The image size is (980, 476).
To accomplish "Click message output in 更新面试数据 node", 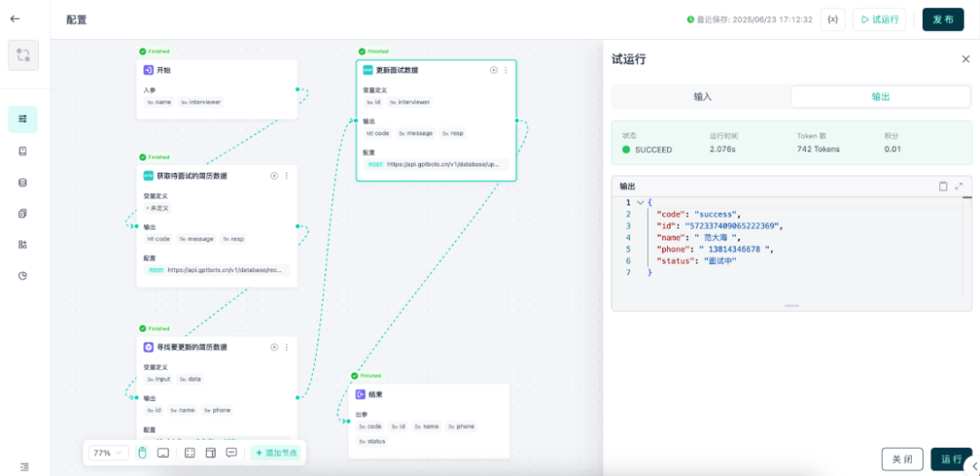I will [416, 133].
